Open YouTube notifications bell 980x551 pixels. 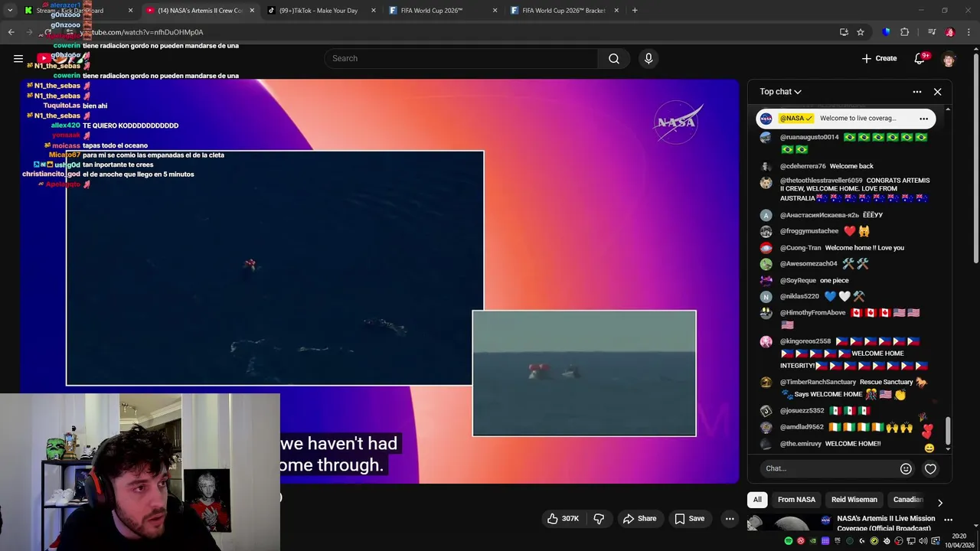point(920,58)
